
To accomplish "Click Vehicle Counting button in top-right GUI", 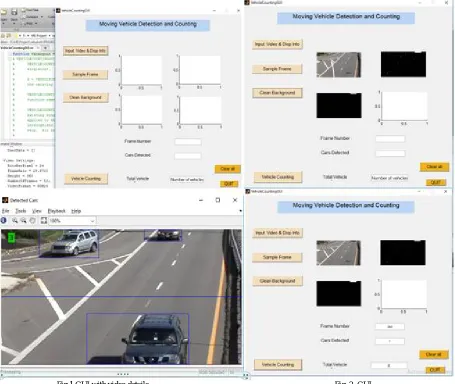I will 278,177.
